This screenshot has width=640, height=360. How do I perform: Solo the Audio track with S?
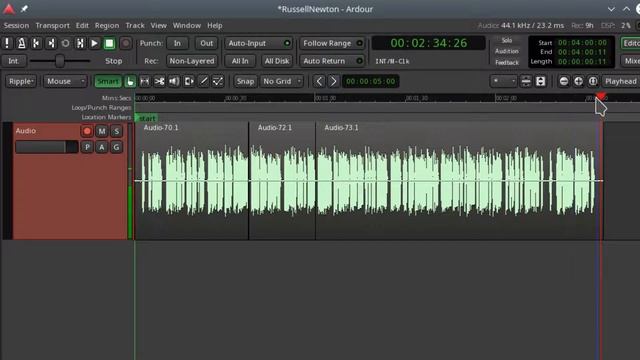tap(116, 131)
